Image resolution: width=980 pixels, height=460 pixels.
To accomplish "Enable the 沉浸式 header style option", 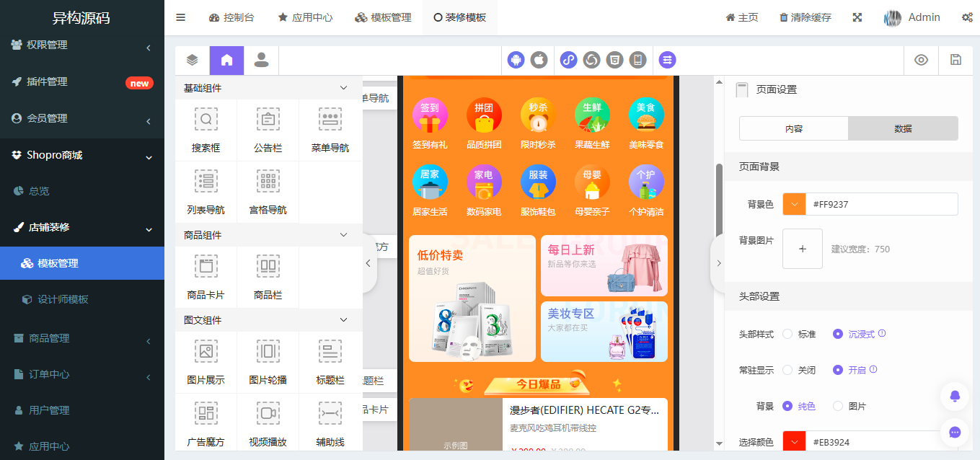I will [x=838, y=333].
